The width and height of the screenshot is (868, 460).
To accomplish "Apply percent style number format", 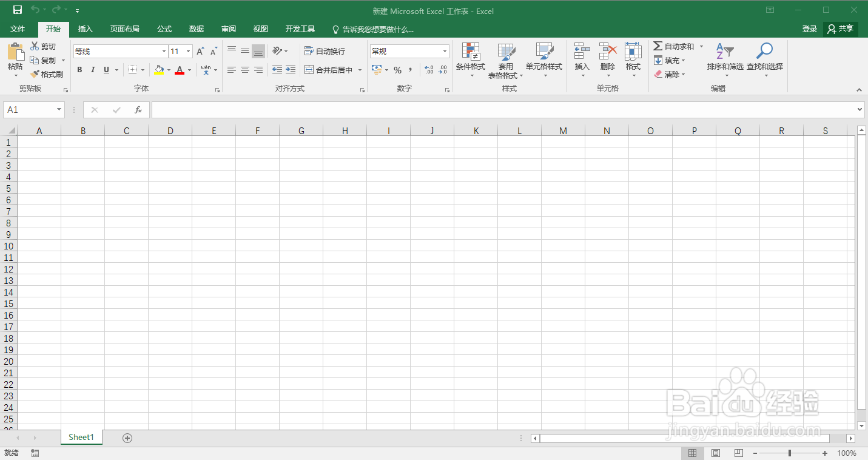I will [397, 70].
